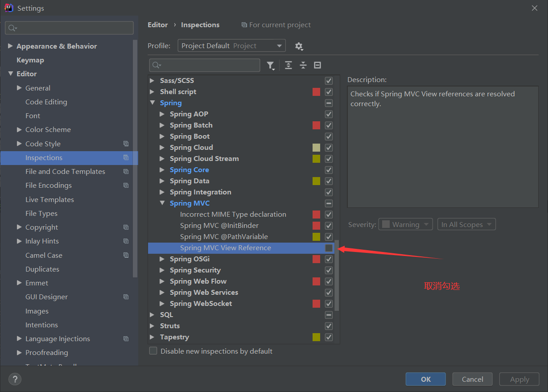Click the Spring Cloud Stream severity swatch
The width and height of the screenshot is (548, 392).
(317, 159)
